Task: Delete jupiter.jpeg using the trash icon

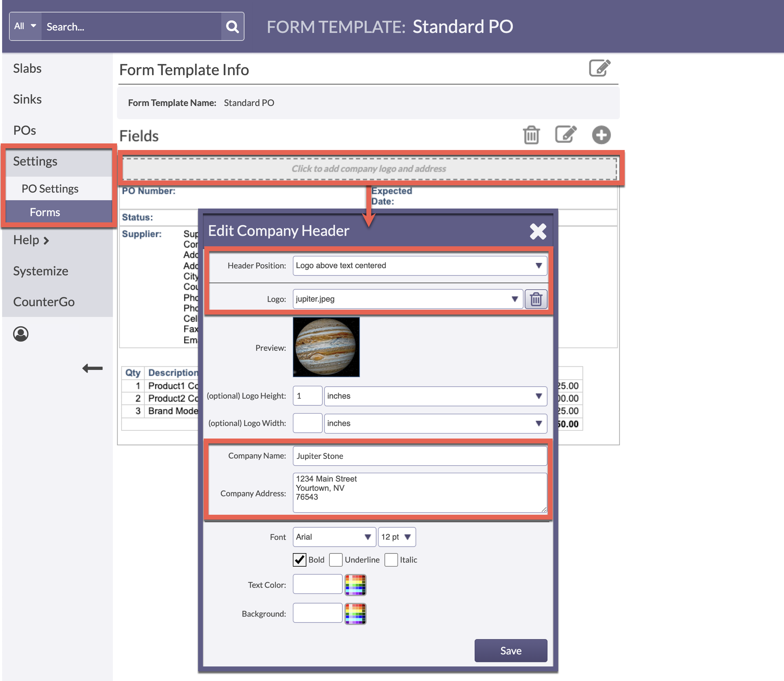Action: point(536,299)
